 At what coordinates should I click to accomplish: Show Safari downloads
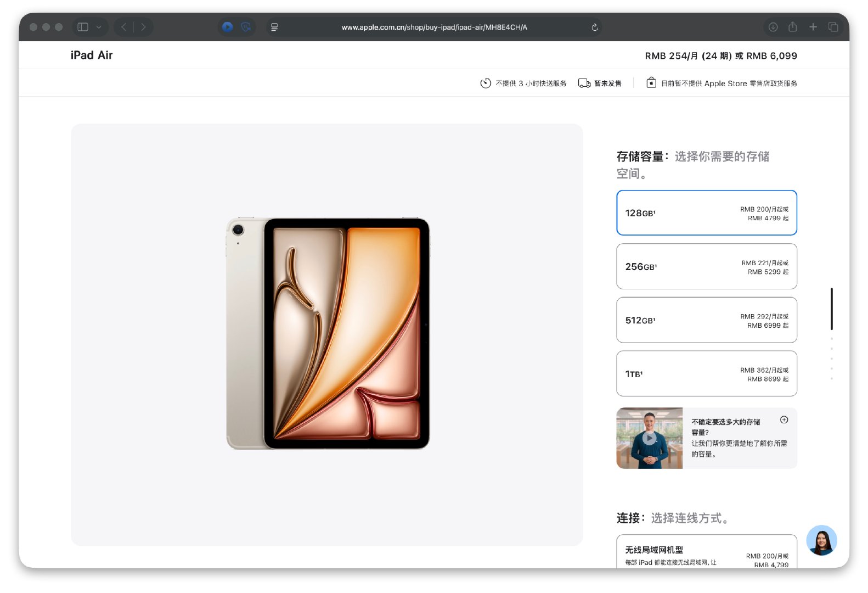click(773, 27)
